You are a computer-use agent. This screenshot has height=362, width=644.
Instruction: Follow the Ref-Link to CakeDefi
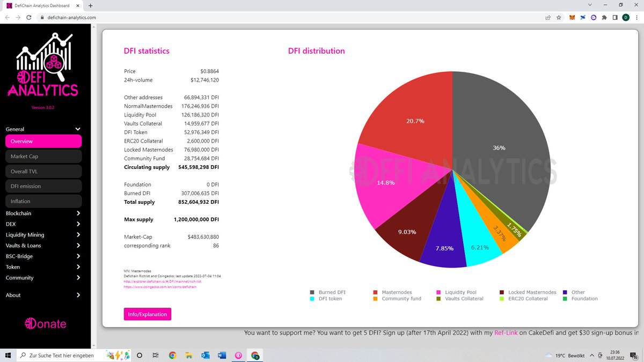pos(506,333)
